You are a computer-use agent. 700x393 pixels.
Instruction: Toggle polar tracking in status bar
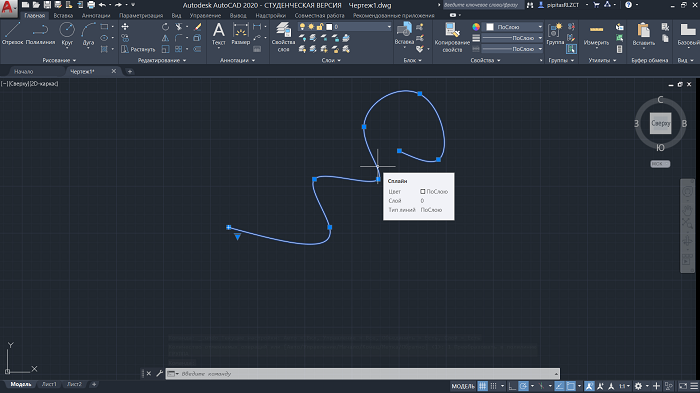(523, 386)
